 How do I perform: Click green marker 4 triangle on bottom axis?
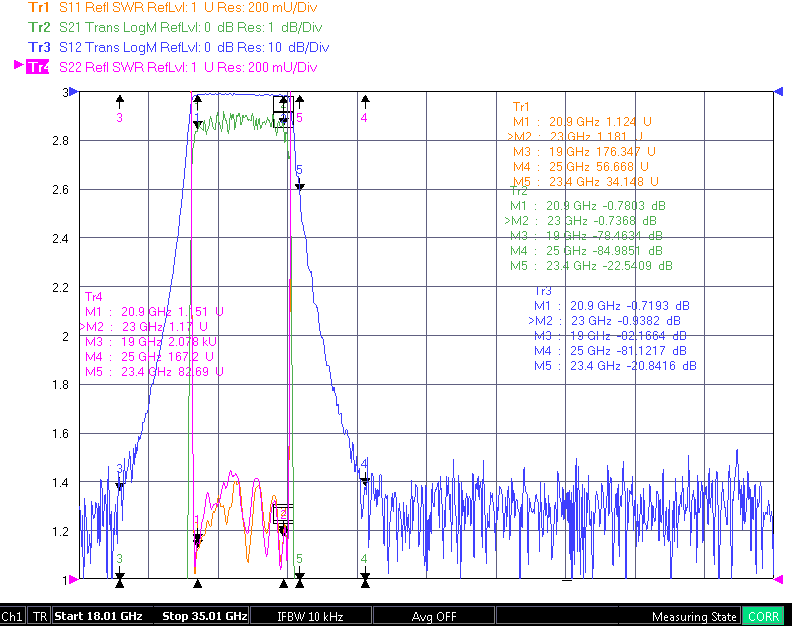point(365,576)
